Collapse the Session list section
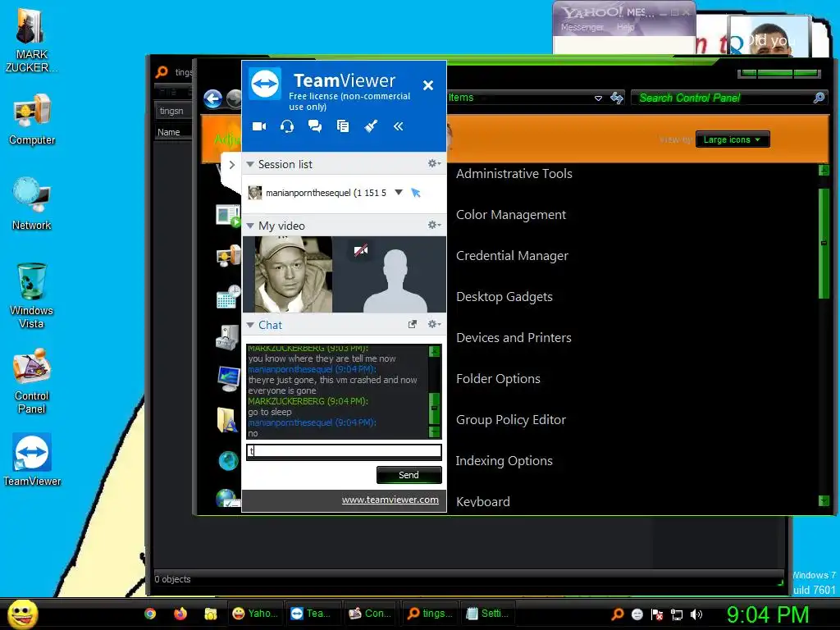840x630 pixels. (250, 164)
